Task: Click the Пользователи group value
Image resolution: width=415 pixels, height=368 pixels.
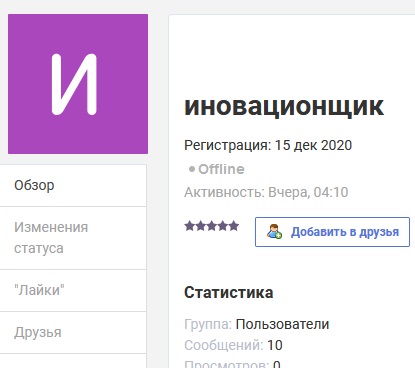Action: [282, 324]
